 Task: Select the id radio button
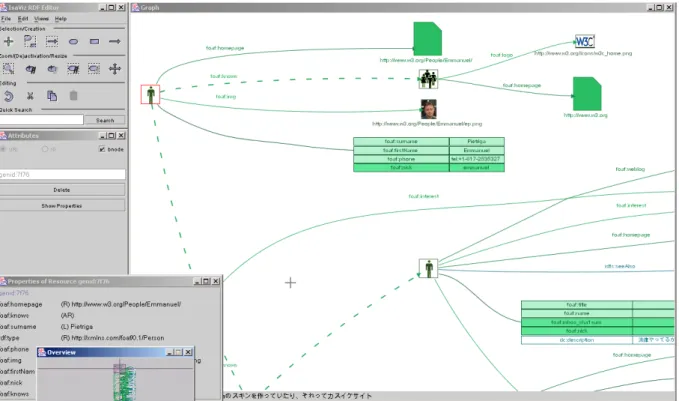(45, 149)
